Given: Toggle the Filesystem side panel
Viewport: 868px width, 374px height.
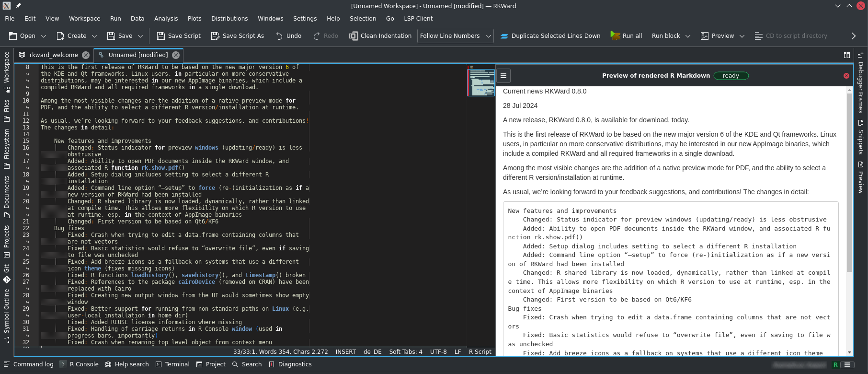Looking at the screenshot, I should (x=7, y=149).
